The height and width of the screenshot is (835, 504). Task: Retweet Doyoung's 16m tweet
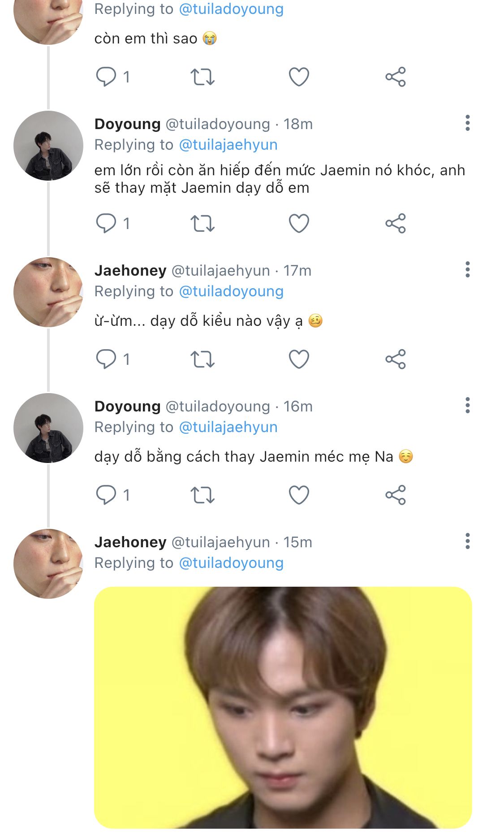tap(202, 495)
